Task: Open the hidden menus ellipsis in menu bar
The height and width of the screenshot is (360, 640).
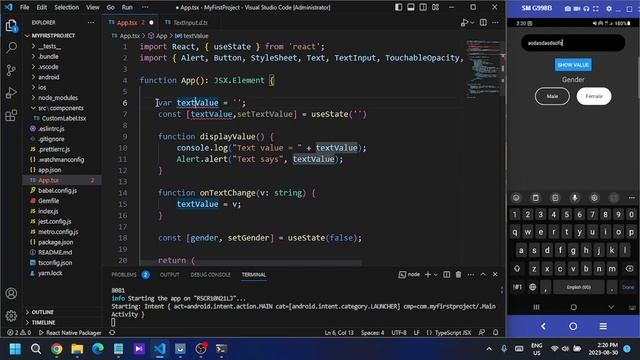Action: tap(145, 7)
